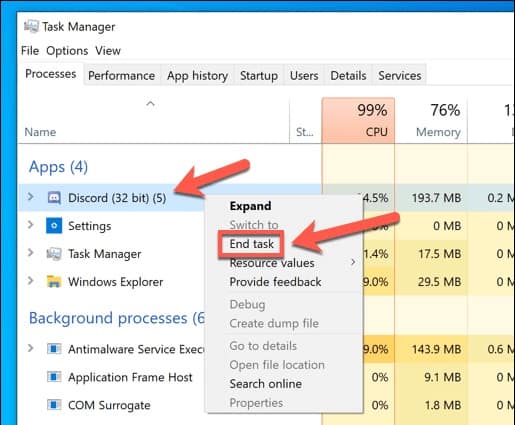Choose Go to details in context menu

point(263,346)
